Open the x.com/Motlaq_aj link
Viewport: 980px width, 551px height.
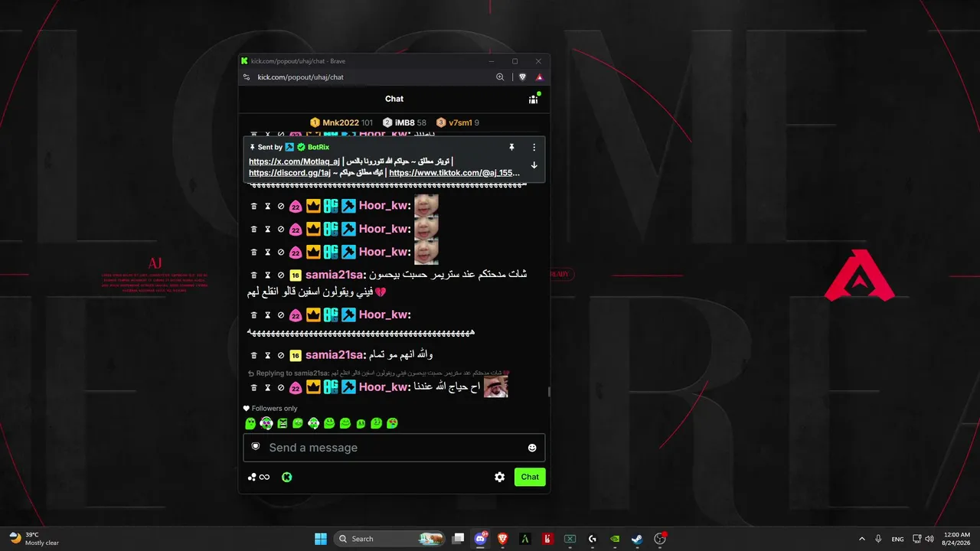294,161
